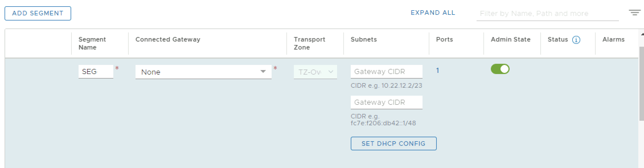This screenshot has width=644, height=168.
Task: Open the Transport Zone TZ-Ov dropdown
Action: tap(315, 72)
